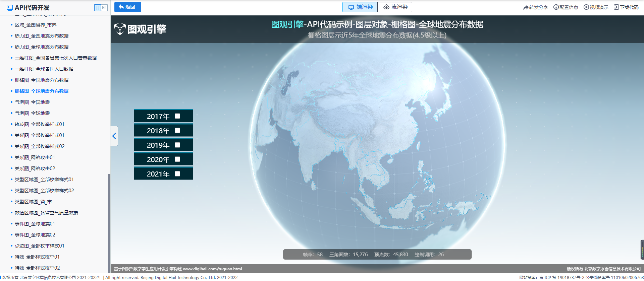The width and height of the screenshot is (644, 281).
Task: Open 区域_全国省界_市界 example
Action: 36,25
